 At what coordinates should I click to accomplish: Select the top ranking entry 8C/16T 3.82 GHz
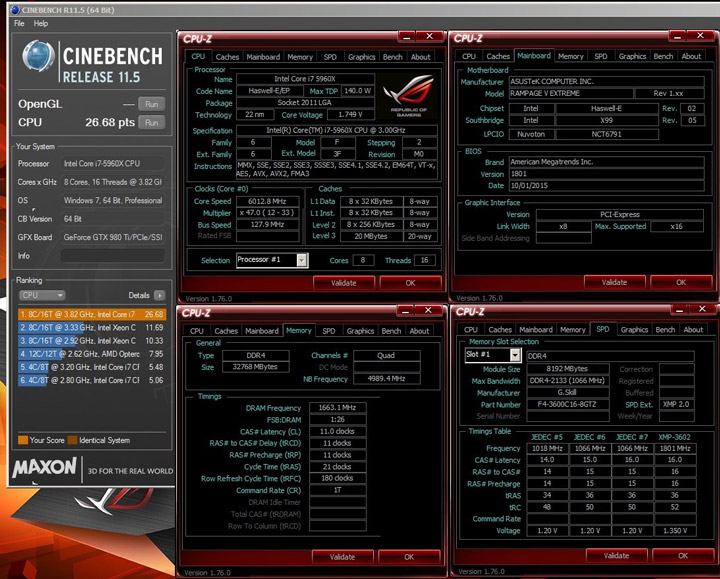coord(92,315)
